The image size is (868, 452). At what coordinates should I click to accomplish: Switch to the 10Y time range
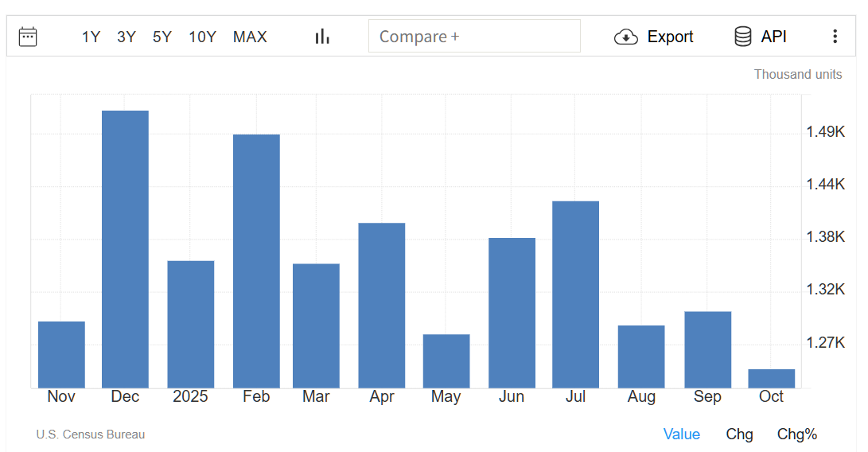pos(202,37)
